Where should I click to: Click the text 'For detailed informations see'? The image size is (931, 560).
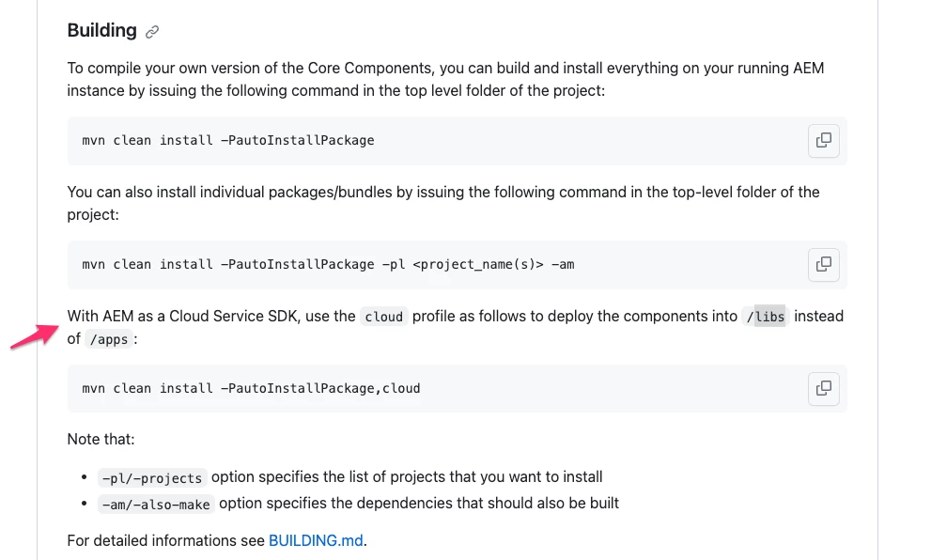(x=166, y=541)
